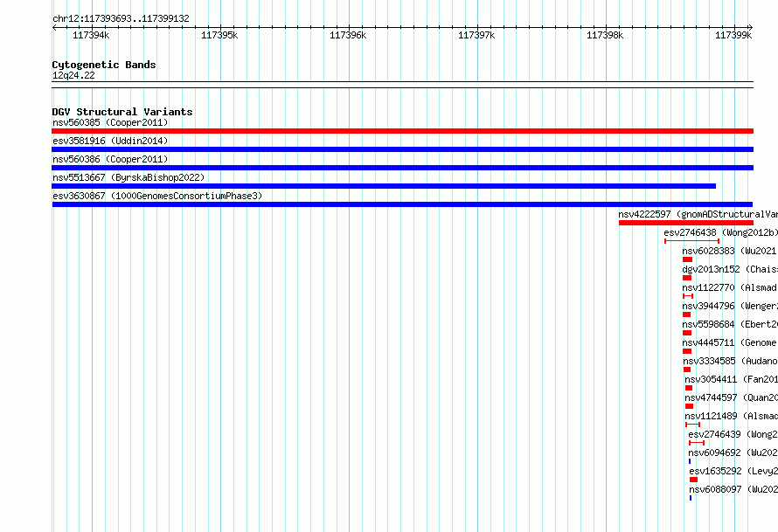The width and height of the screenshot is (778, 532).
Task: Click the chr12:117393693..117399132 coordinate label
Action: [x=121, y=18]
